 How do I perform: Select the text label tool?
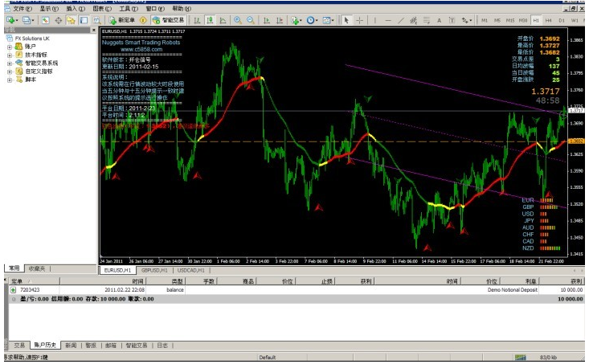click(x=452, y=20)
